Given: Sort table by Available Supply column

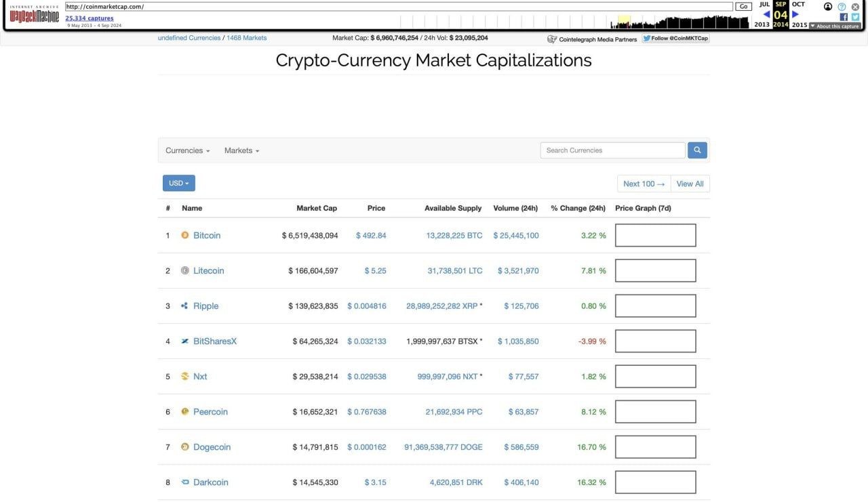Looking at the screenshot, I should 453,208.
